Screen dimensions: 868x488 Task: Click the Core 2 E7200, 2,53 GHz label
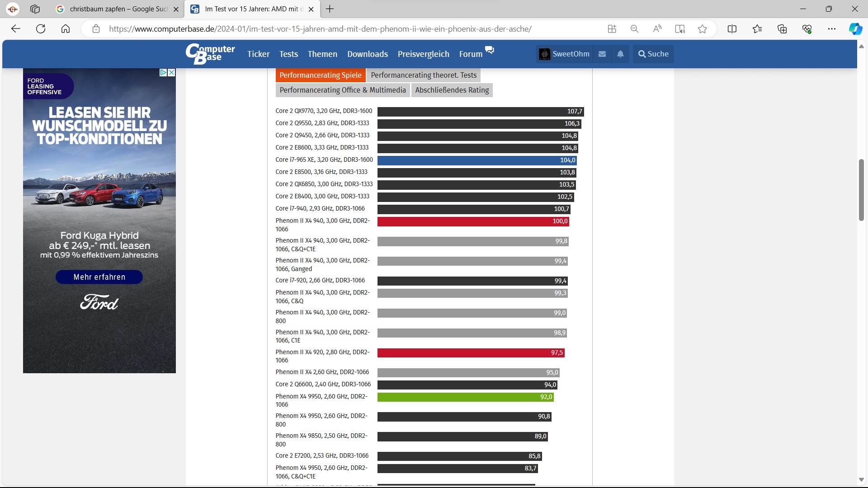[x=322, y=455]
